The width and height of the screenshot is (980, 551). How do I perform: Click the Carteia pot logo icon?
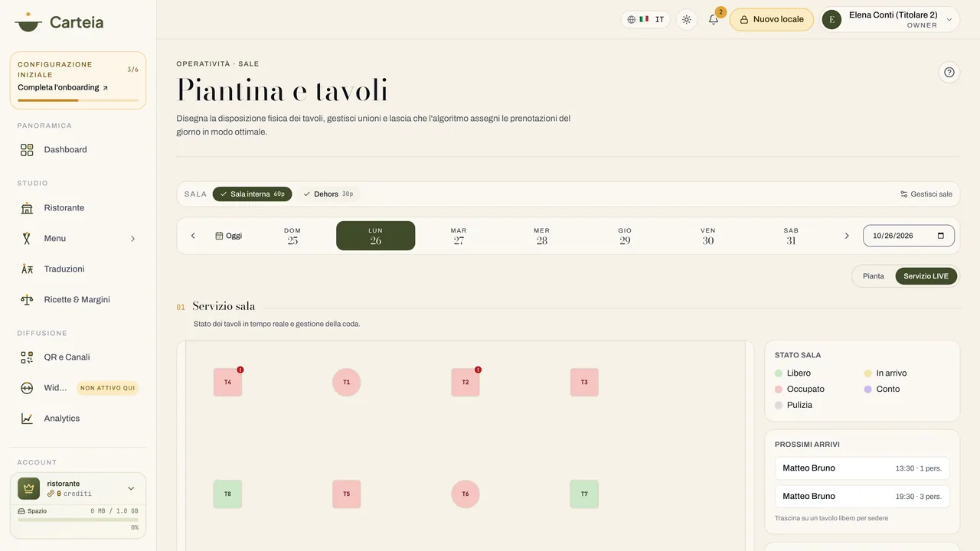[x=28, y=21]
